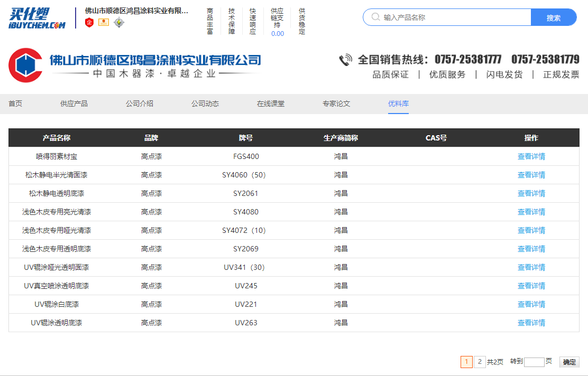View details for 浅色木皮专用亮光清漆

click(531, 212)
